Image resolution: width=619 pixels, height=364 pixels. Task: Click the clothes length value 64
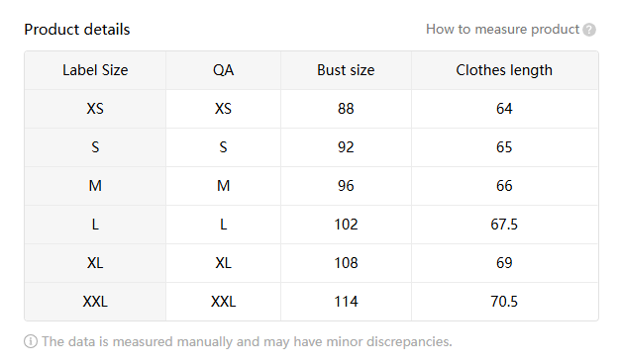[x=504, y=109]
